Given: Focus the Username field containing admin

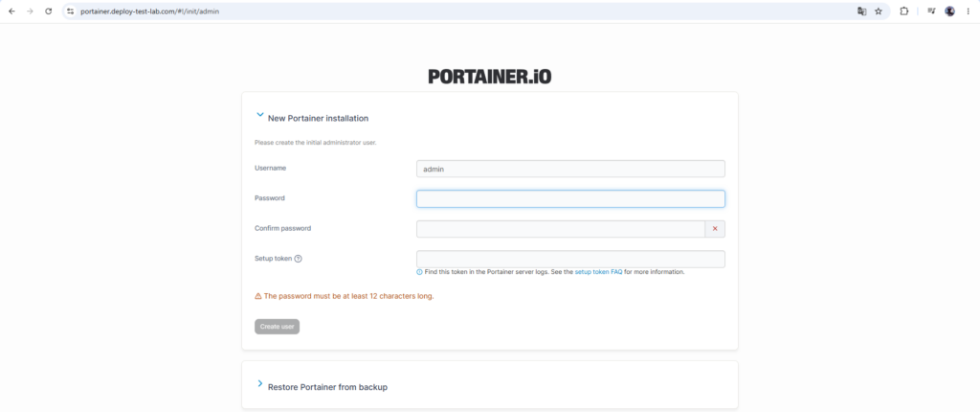Looking at the screenshot, I should point(570,169).
